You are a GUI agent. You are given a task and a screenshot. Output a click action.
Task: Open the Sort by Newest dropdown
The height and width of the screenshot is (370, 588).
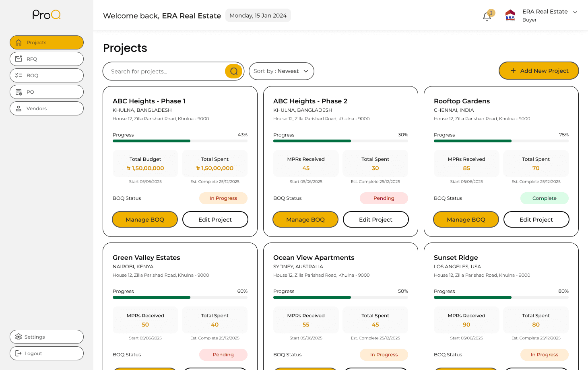click(x=281, y=71)
